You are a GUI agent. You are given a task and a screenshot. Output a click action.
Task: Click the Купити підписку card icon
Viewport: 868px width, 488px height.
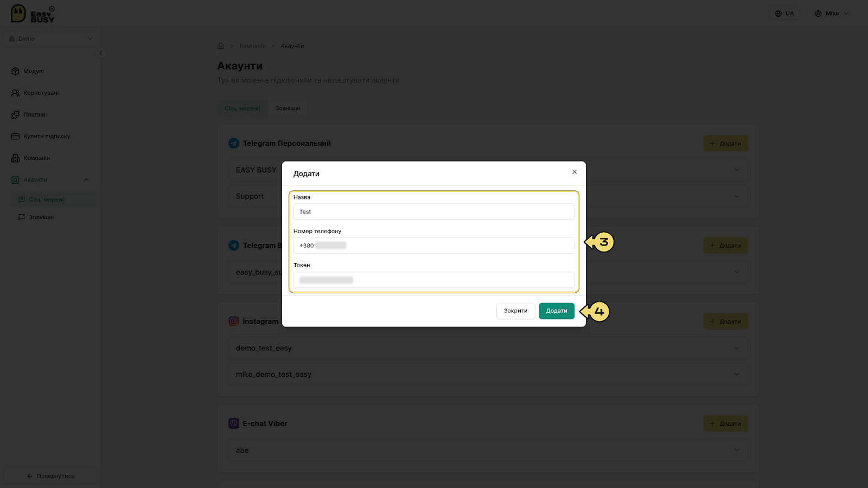15,136
